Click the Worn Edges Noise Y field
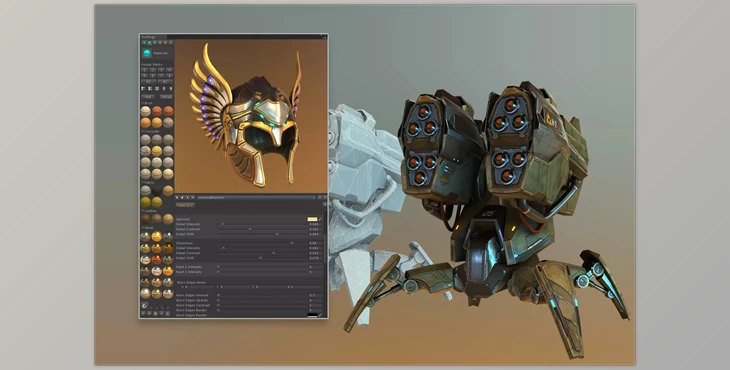 point(234,287)
